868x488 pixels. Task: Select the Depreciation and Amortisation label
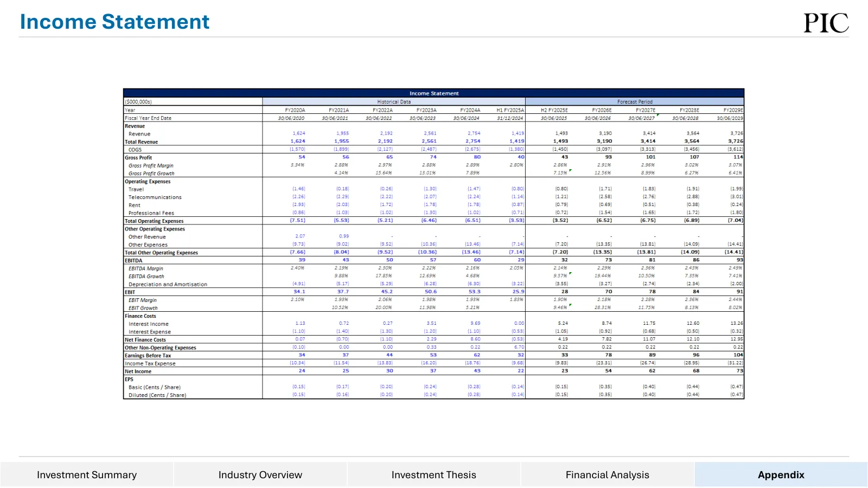(x=168, y=284)
